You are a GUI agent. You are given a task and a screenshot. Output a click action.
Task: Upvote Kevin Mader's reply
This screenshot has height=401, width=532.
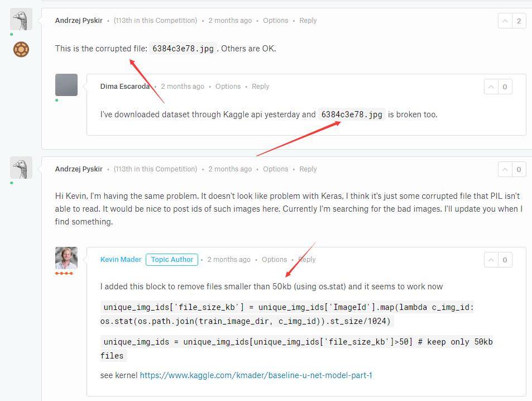click(x=491, y=260)
